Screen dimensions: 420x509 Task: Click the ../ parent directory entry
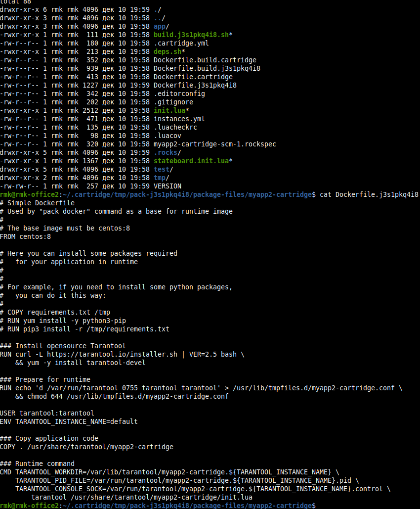(159, 18)
